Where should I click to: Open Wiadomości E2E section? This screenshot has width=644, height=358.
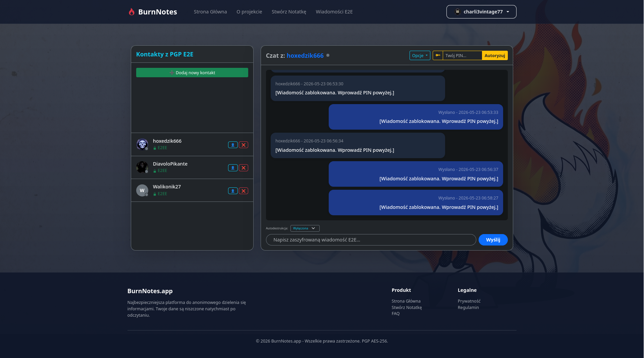coord(334,12)
